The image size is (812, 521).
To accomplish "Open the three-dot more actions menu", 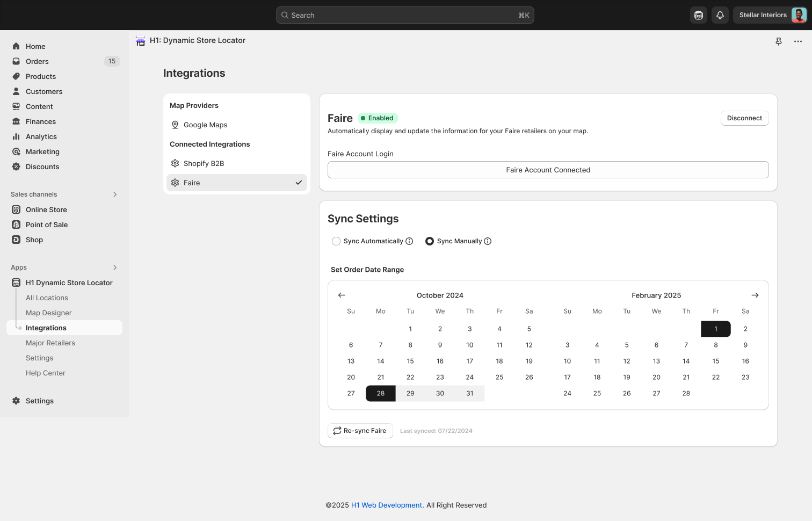I will [x=798, y=41].
